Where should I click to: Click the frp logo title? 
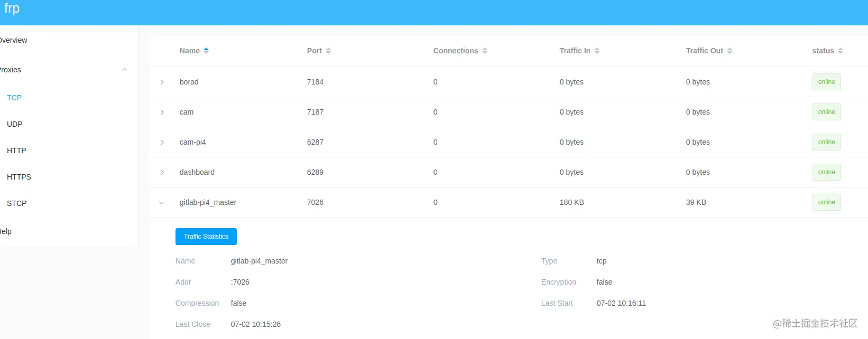pyautogui.click(x=12, y=8)
